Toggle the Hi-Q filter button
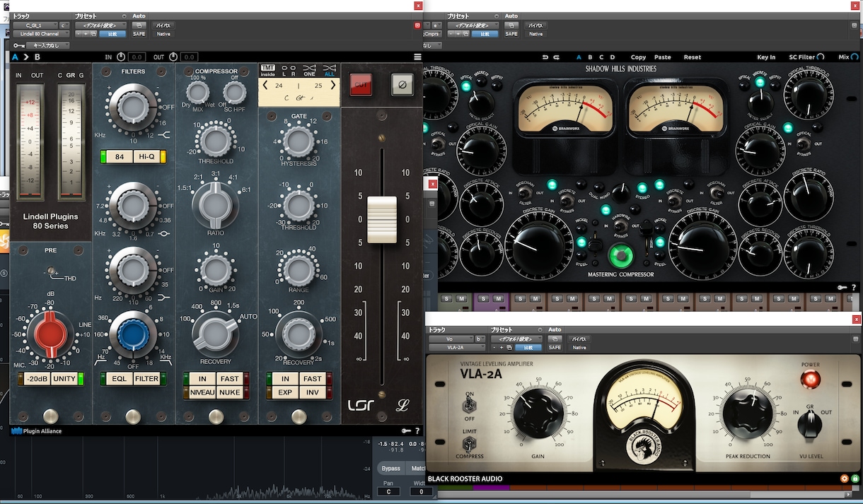This screenshot has height=504, width=863. point(147,157)
